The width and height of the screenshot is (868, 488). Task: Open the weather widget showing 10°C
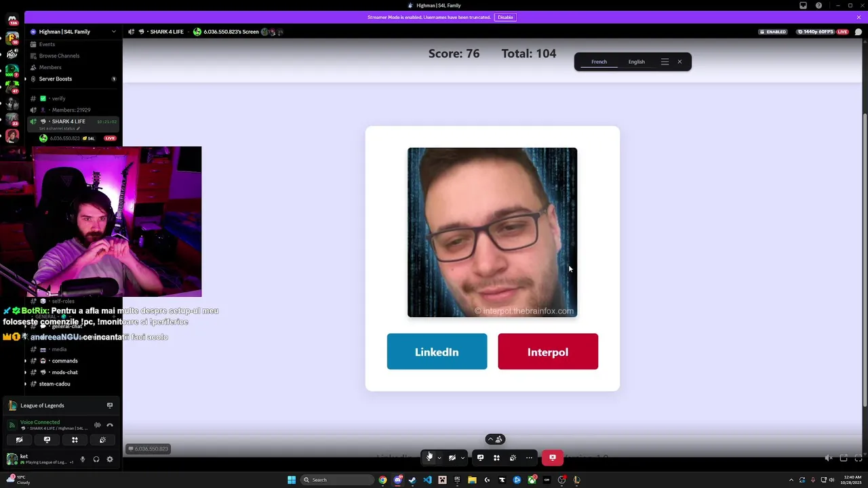pos(17,480)
